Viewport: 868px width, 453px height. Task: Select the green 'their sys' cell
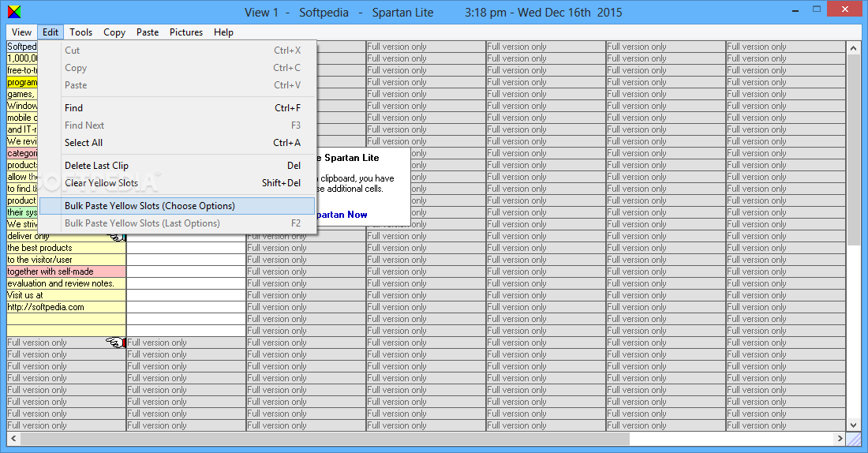(x=22, y=212)
